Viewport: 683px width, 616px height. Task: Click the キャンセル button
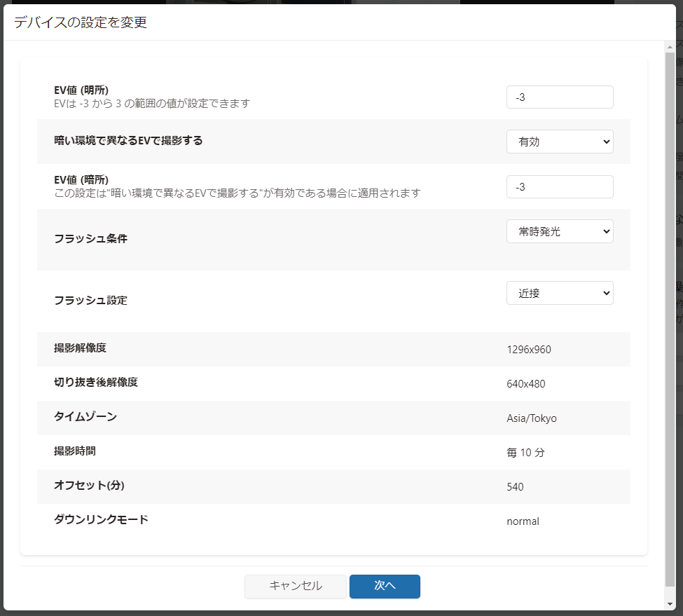pos(296,586)
